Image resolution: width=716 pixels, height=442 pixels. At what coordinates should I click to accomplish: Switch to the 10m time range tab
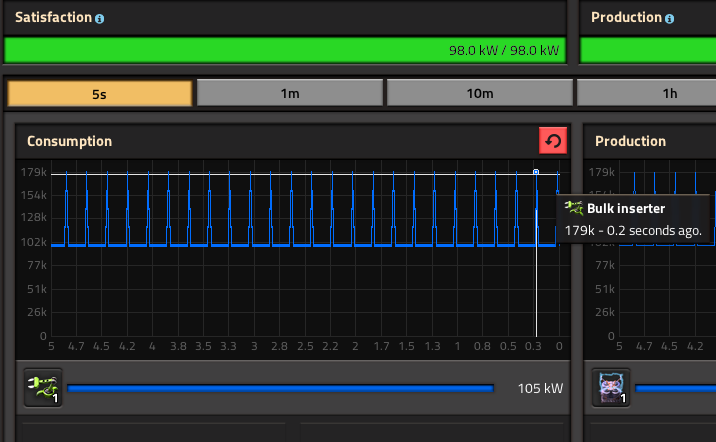(480, 93)
